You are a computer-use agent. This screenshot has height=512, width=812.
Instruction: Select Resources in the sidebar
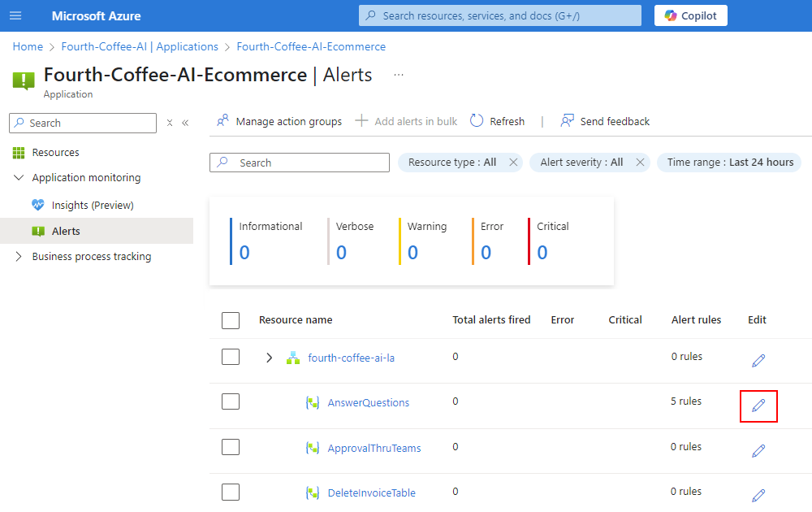[55, 153]
